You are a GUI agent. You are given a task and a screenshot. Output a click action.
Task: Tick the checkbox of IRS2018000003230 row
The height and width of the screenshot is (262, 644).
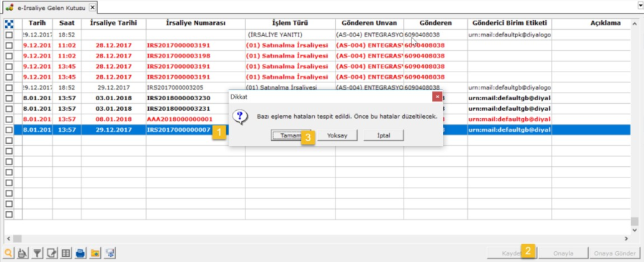(9, 98)
